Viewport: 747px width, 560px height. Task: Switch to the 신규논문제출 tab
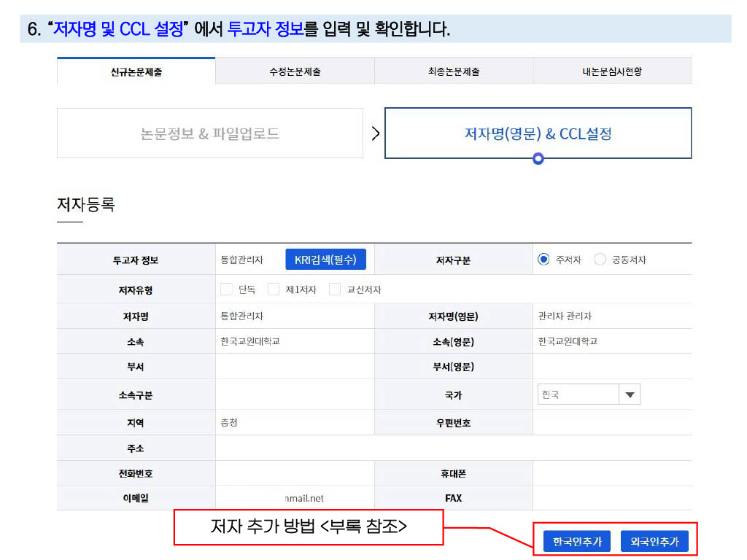pos(136,71)
